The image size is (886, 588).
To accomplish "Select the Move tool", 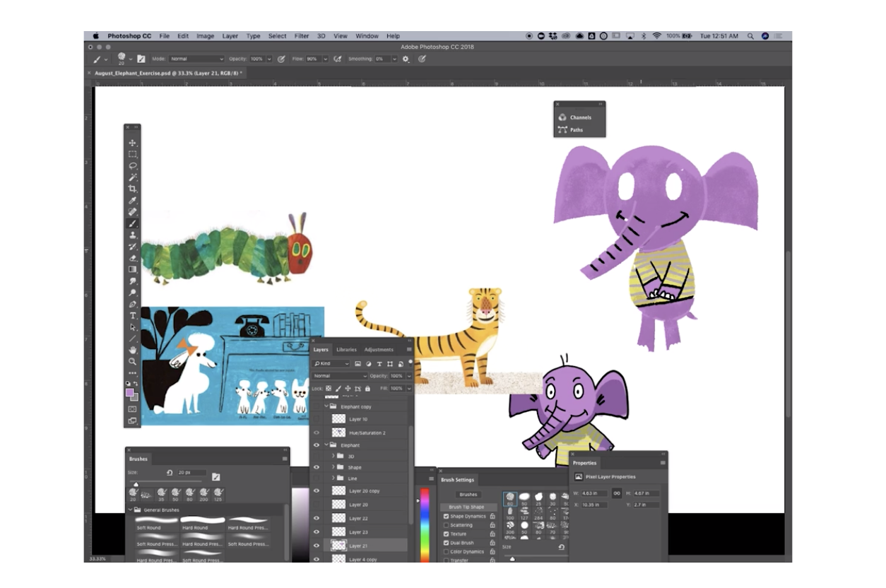I will 132,143.
